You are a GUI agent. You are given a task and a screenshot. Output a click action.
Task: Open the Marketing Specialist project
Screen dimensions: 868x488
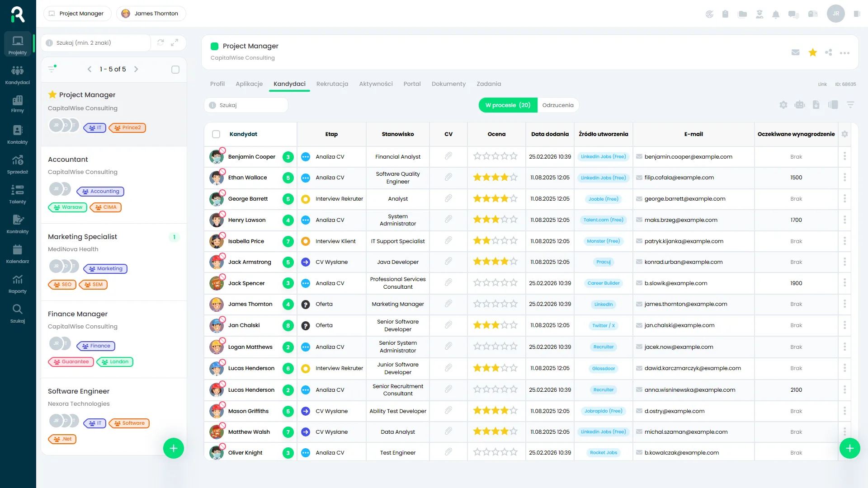coord(82,237)
